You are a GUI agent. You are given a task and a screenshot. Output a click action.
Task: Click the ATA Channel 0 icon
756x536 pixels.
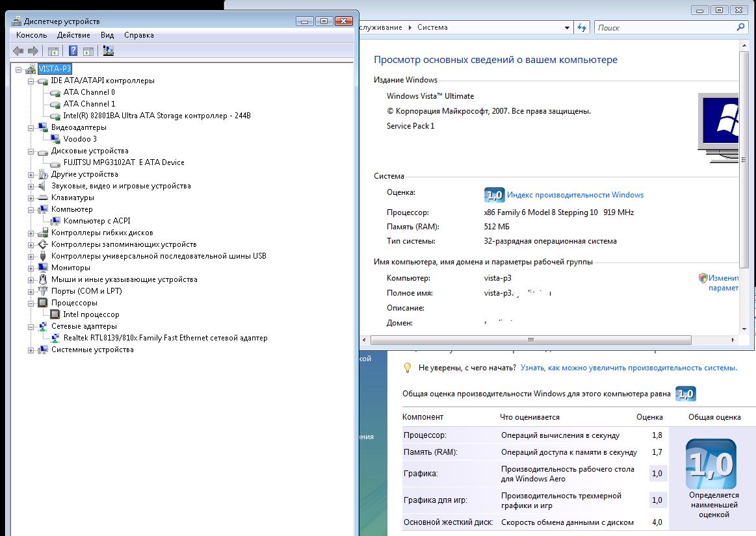click(55, 92)
